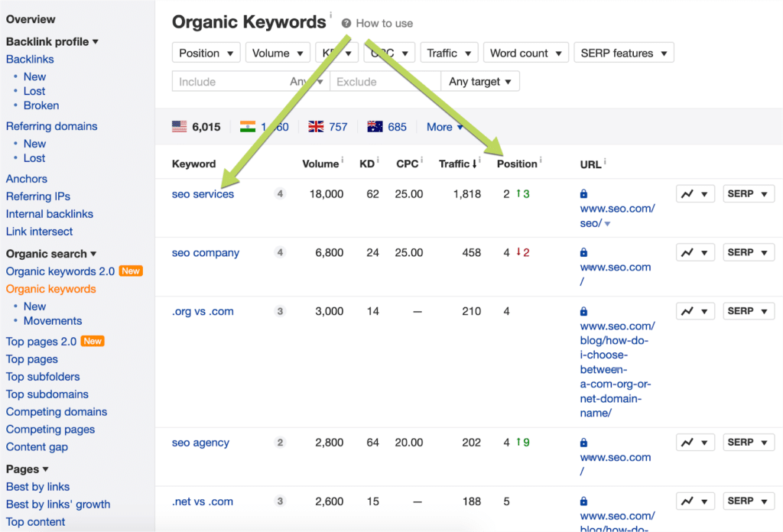Open Referring domains in the sidebar
The height and width of the screenshot is (532, 783).
(51, 126)
